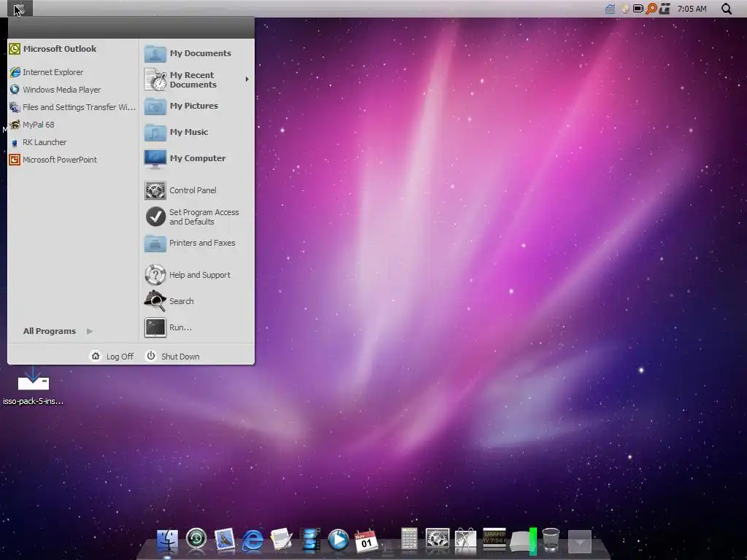747x560 pixels.
Task: Open the Run... terminal icon
Action: click(x=155, y=327)
